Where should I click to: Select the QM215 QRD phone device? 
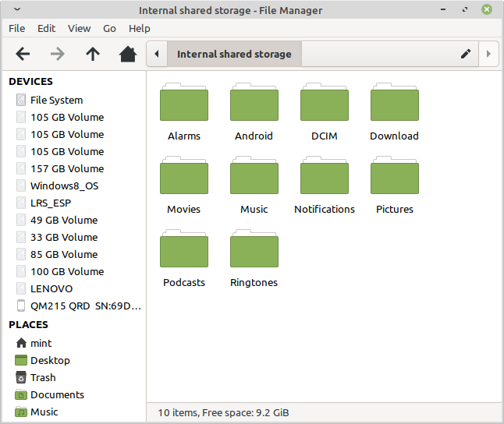pos(74,306)
